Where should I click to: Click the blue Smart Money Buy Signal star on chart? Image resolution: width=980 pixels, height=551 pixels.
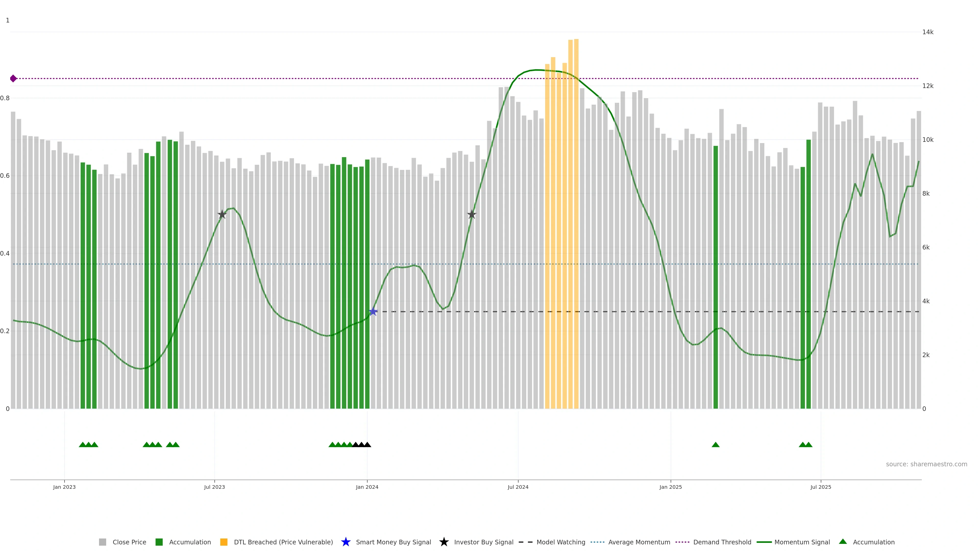tap(373, 311)
